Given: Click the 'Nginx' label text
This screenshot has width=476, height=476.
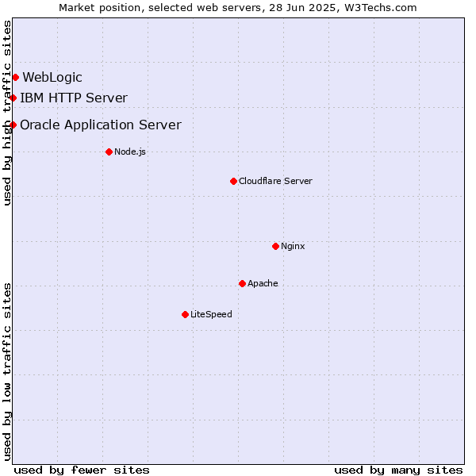Looking at the screenshot, I should pos(293,246).
